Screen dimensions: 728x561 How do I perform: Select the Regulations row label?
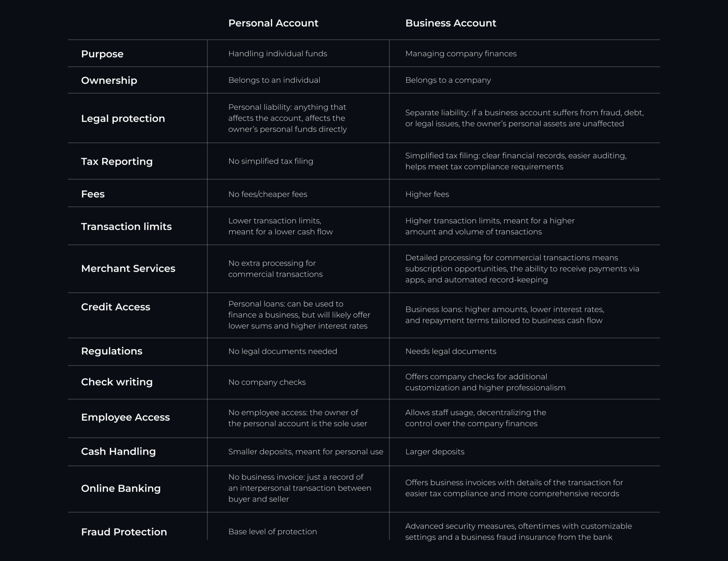[111, 351]
